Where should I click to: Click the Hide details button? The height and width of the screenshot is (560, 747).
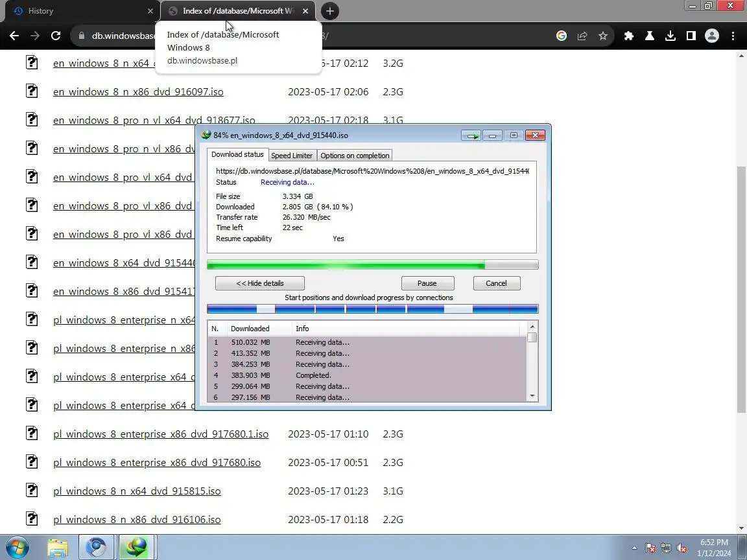pos(259,283)
